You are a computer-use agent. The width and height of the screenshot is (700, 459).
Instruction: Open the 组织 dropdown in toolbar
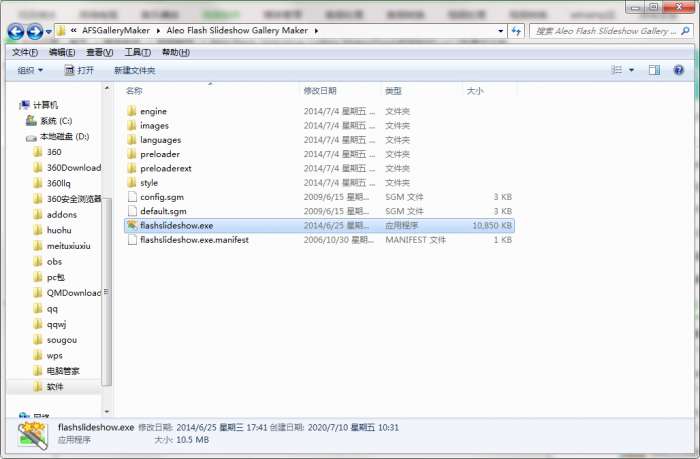click(x=30, y=71)
